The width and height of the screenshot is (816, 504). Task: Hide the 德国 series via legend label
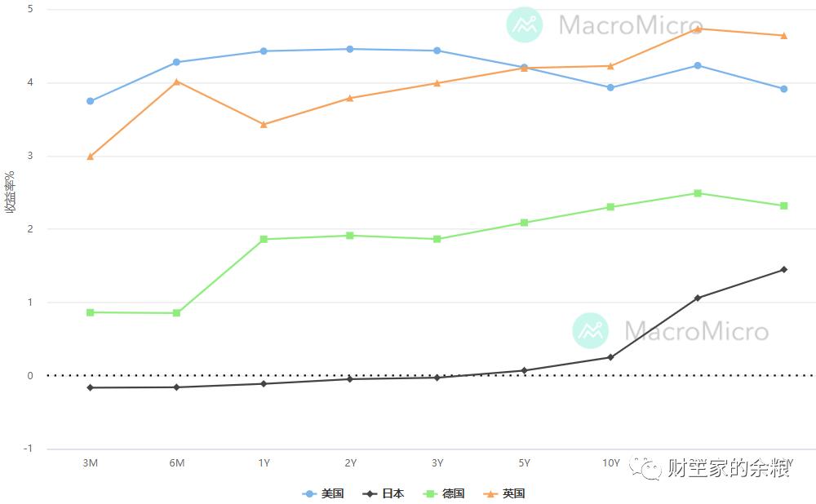[x=454, y=493]
